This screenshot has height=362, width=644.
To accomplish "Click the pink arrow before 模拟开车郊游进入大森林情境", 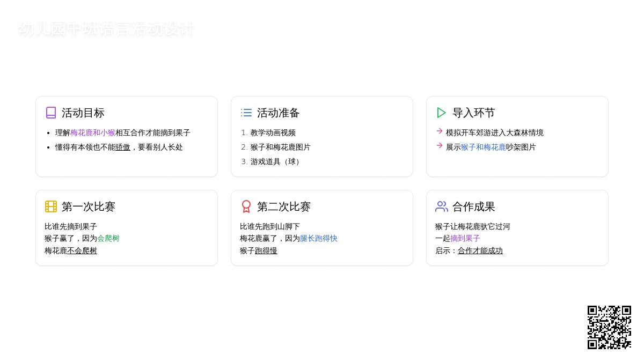I will pos(440,131).
